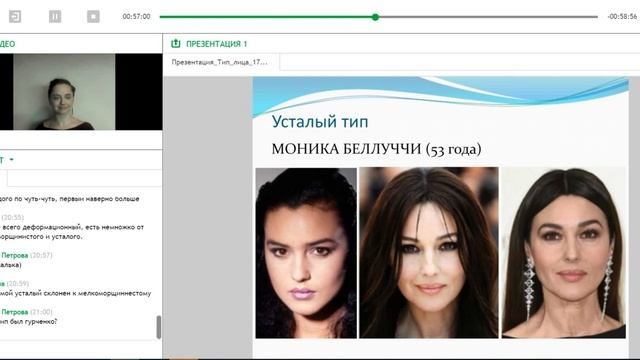Open the ПРЕЗЕНТАЦИЯ 1 panel header
Image resolution: width=640 pixels, height=360 pixels.
217,44
